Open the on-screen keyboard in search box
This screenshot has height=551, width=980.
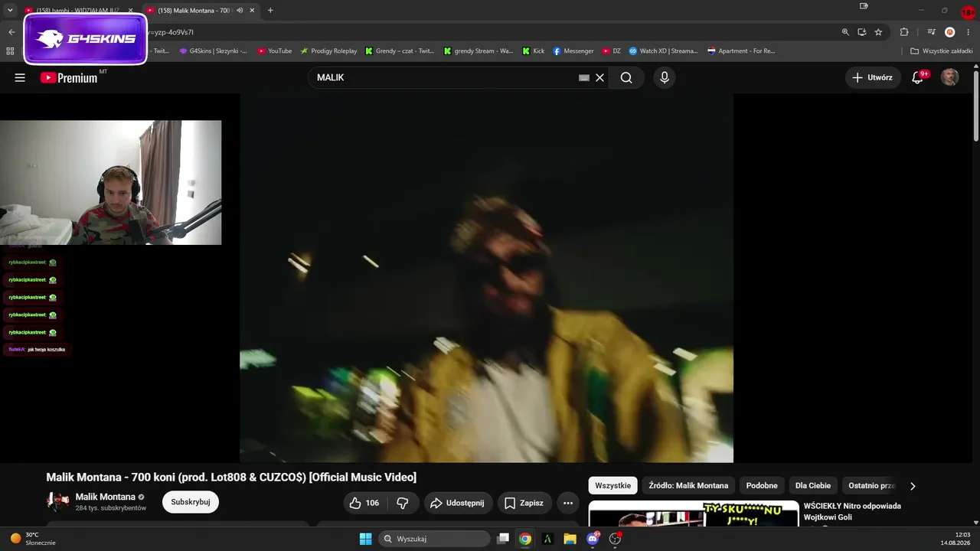coord(584,77)
